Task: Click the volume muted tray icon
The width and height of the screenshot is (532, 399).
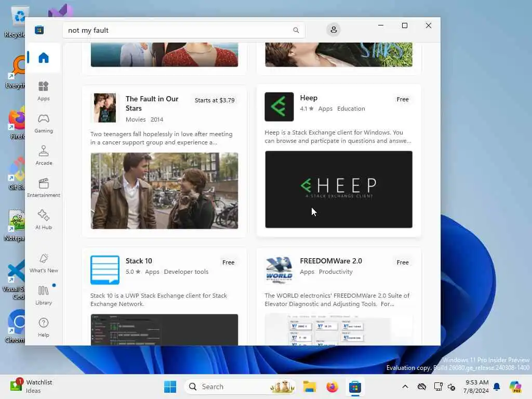Action: (x=451, y=387)
